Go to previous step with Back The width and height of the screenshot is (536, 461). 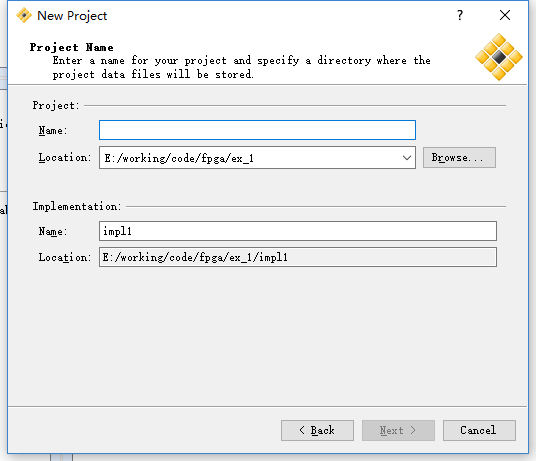[317, 430]
